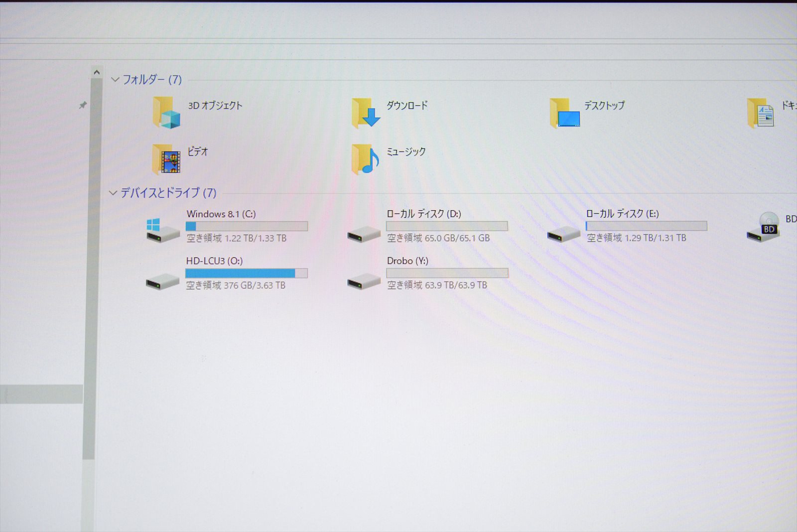Image resolution: width=797 pixels, height=532 pixels.
Task: Click the Drobo (Y:) free space text
Action: click(437, 285)
